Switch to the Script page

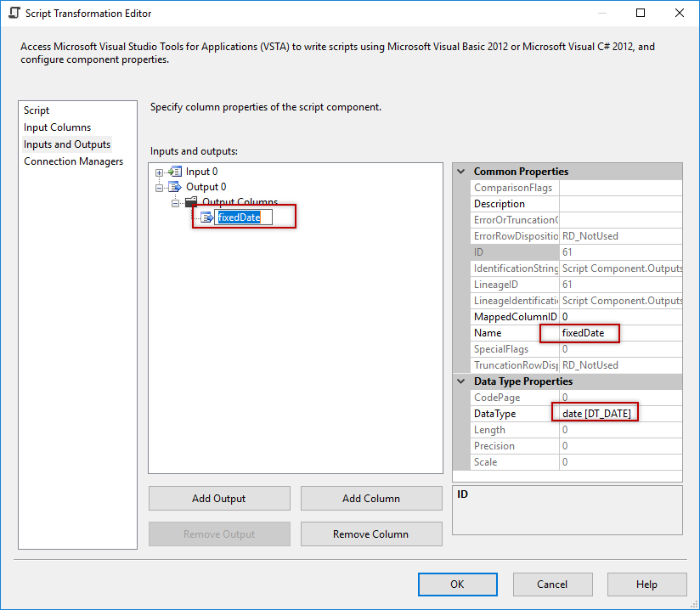(x=36, y=110)
